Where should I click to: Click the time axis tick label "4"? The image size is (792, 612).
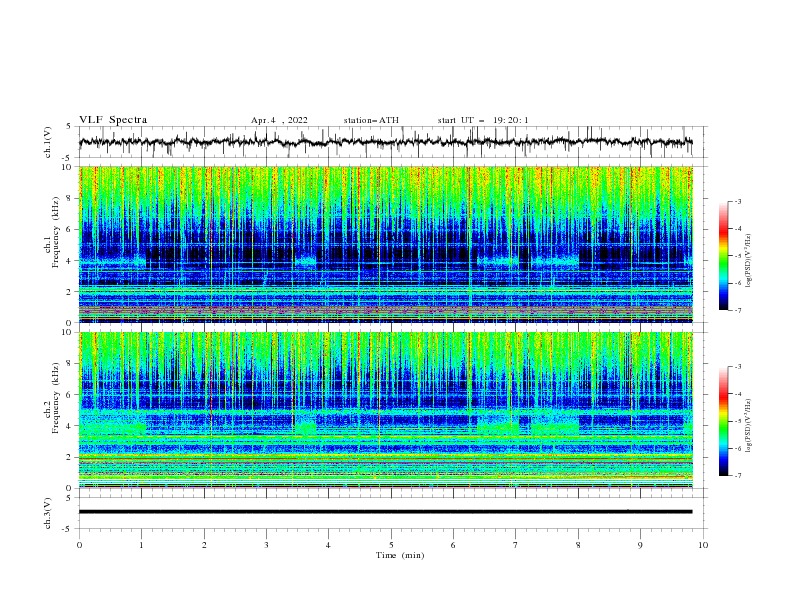[x=328, y=545]
